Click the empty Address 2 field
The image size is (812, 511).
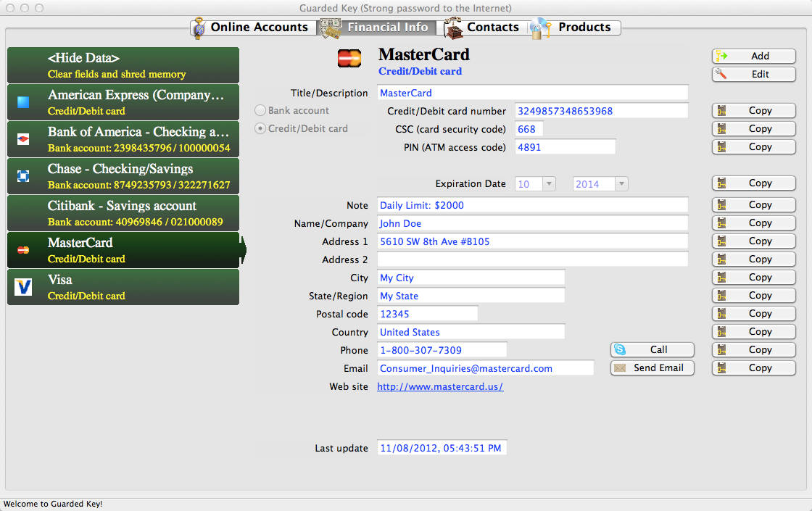click(532, 259)
